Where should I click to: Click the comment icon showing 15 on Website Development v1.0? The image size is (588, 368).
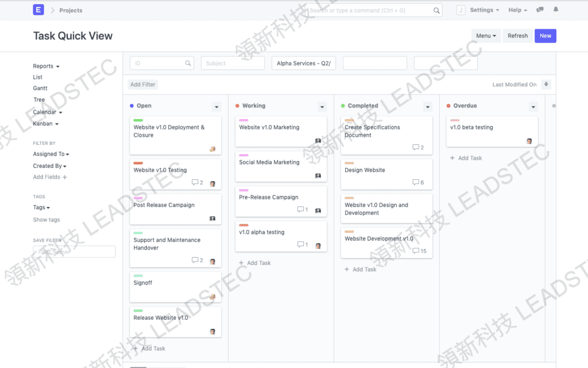(417, 251)
